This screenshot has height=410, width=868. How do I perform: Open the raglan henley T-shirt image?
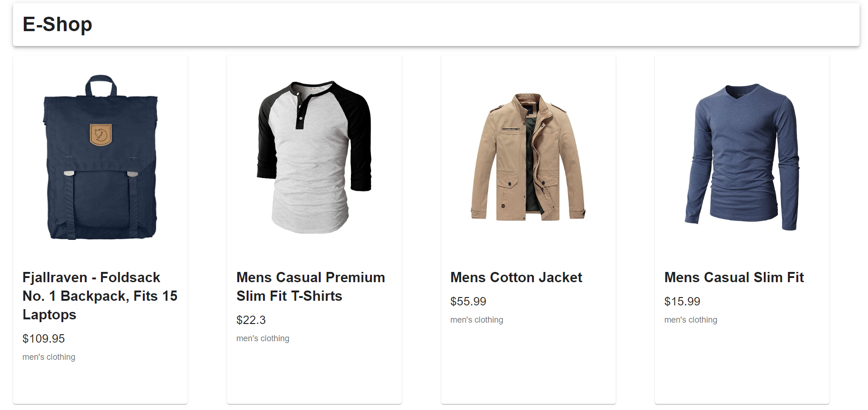pos(314,157)
